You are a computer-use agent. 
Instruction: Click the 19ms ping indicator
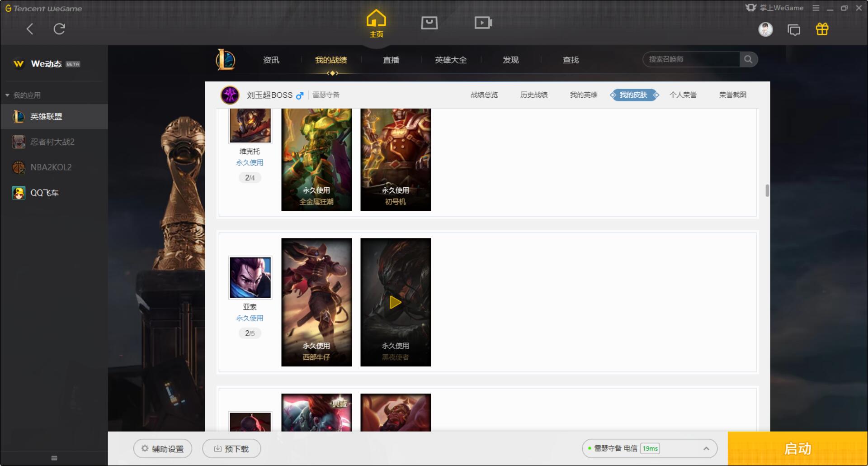(650, 448)
